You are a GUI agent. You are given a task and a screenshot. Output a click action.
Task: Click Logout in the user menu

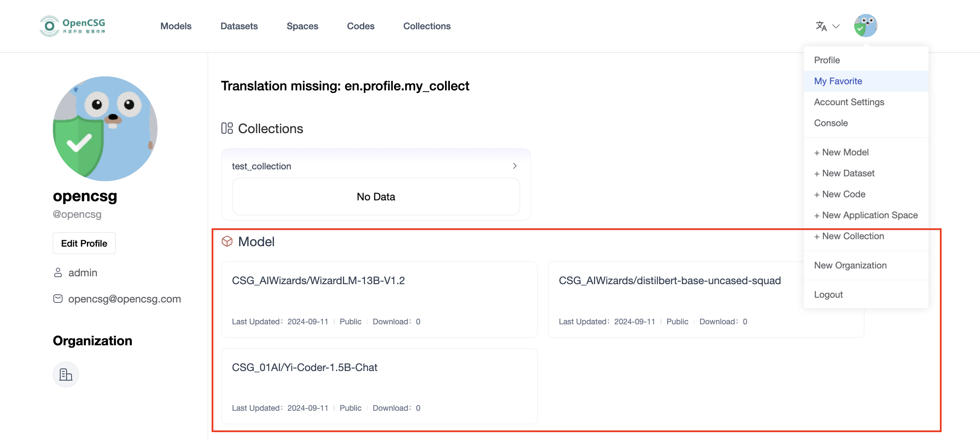coord(828,295)
